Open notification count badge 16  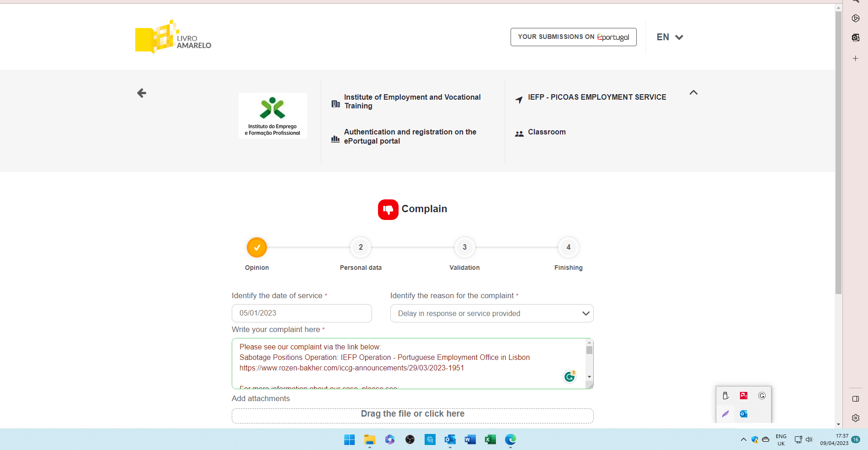coord(856,439)
